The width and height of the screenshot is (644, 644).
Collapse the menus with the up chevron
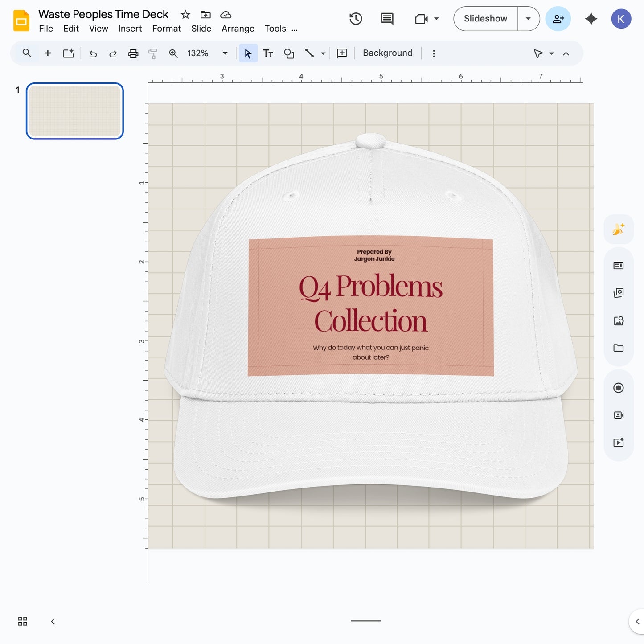click(566, 53)
